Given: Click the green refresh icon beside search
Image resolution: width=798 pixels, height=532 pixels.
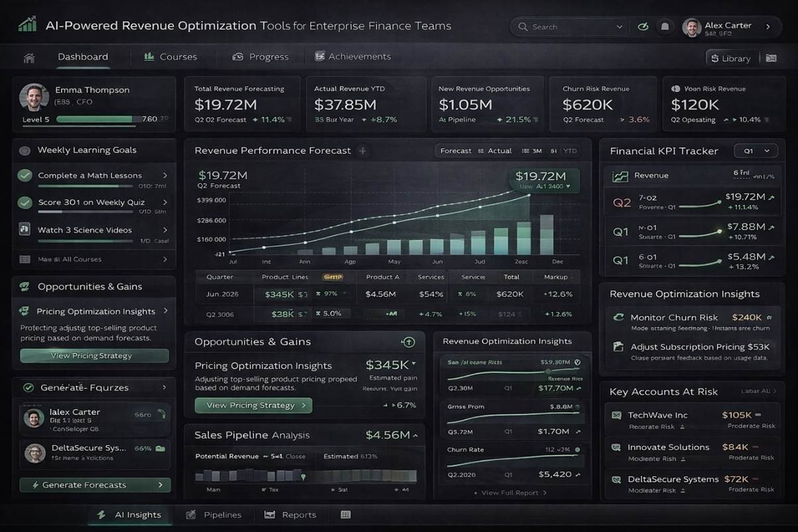Looking at the screenshot, I should [x=642, y=27].
